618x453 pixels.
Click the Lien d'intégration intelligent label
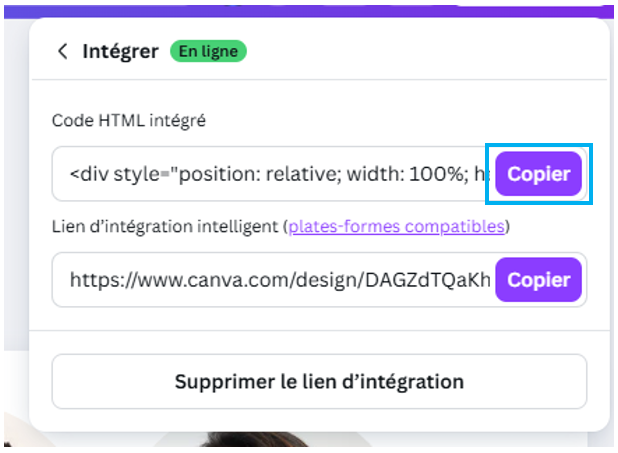[166, 226]
